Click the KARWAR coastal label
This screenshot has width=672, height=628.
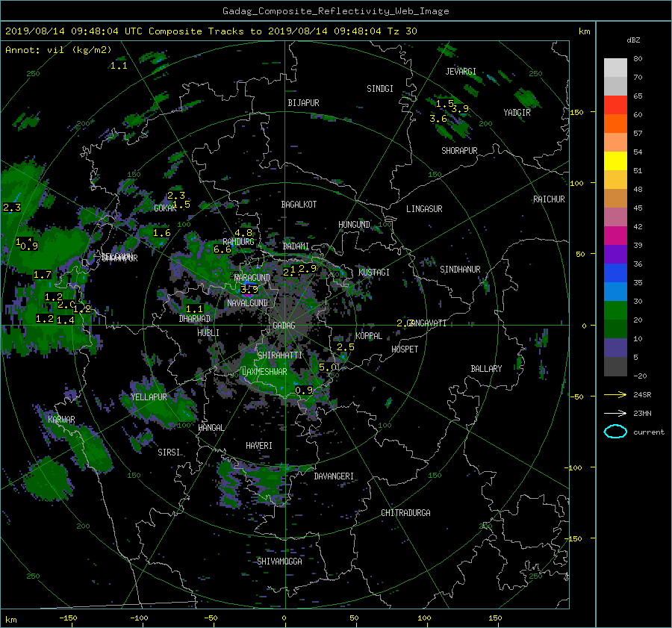(x=61, y=420)
